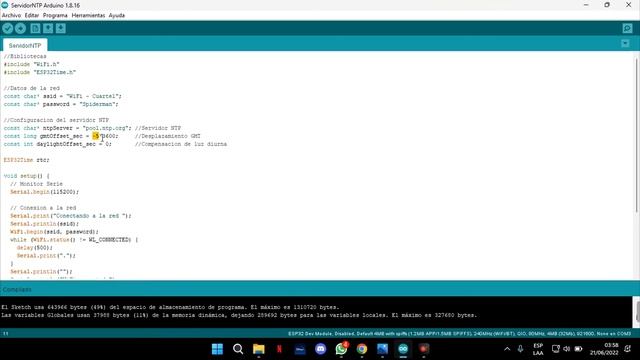Click the console output scrollbar

637,311
